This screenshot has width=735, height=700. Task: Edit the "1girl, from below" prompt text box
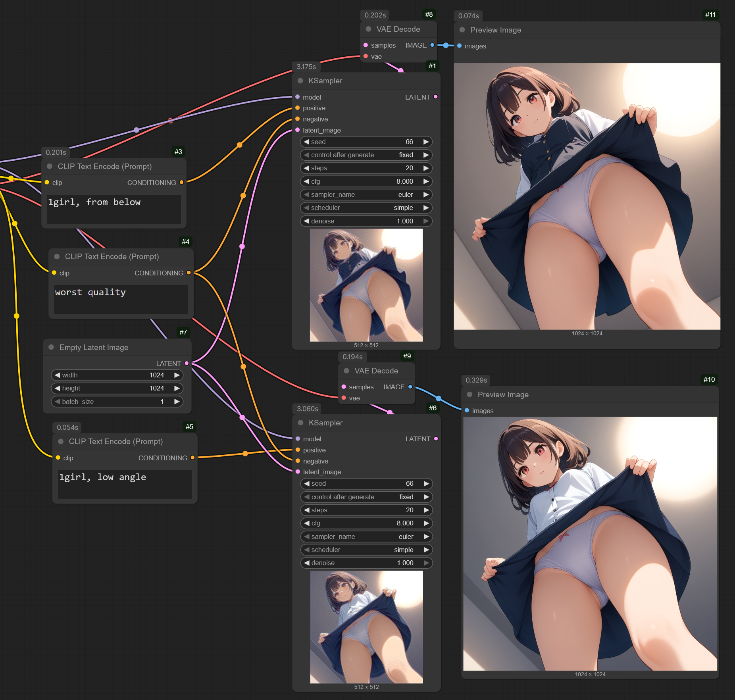pyautogui.click(x=114, y=209)
